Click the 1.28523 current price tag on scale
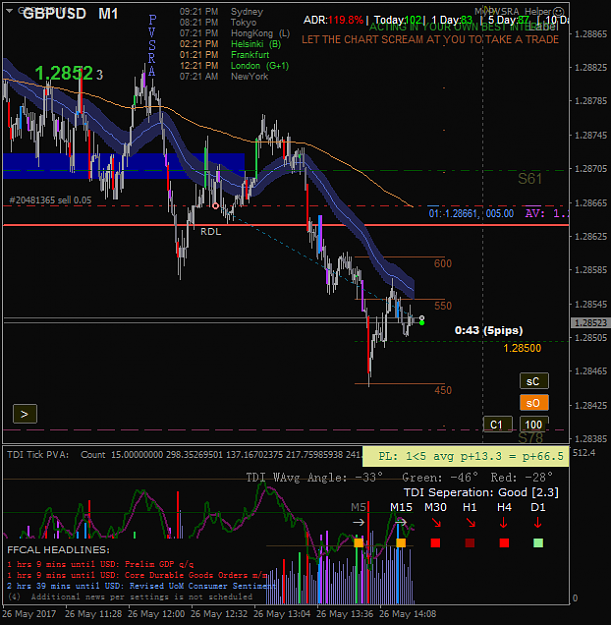Screen dimensions: 611x625 (x=590, y=322)
